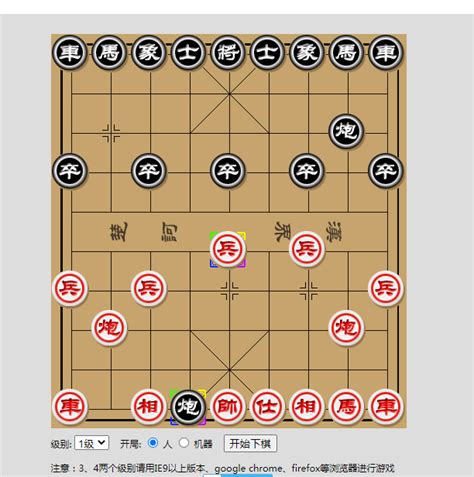Select the black general 將 piece
This screenshot has height=477, width=474.
tap(228, 52)
